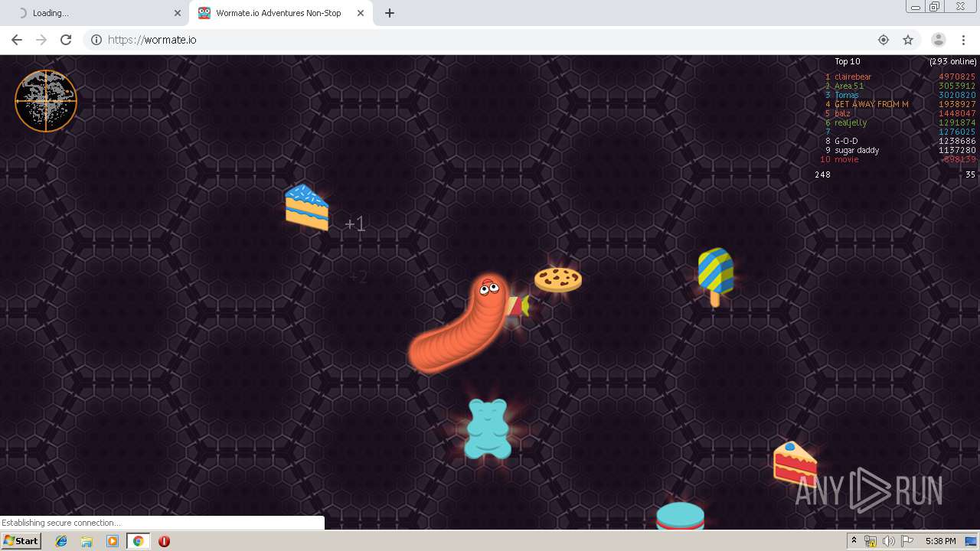Viewport: 980px width, 551px height.
Task: View site information lock icon
Action: (96, 40)
